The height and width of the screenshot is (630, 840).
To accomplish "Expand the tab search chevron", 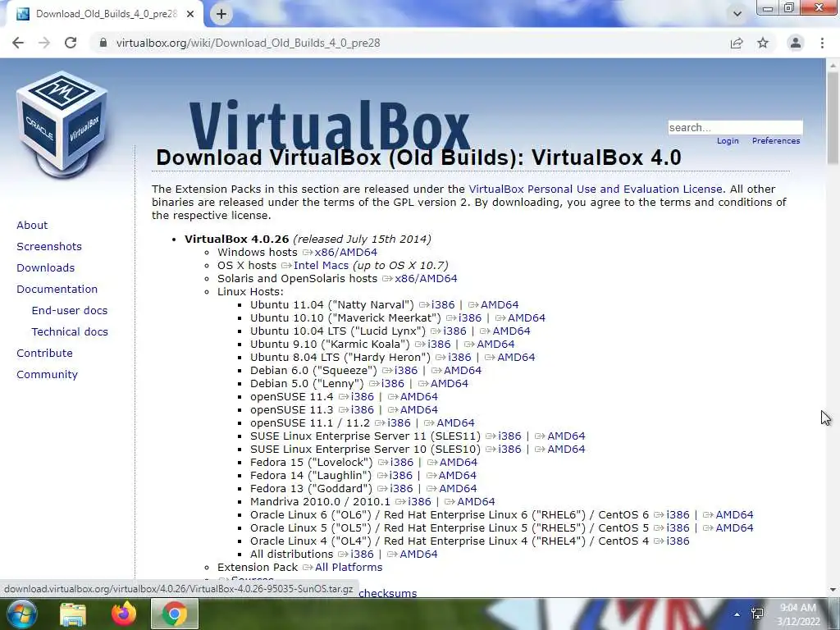I will coord(737,14).
